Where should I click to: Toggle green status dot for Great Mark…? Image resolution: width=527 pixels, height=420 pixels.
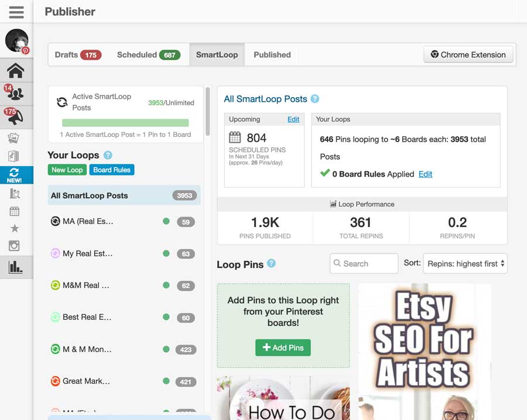(x=166, y=381)
